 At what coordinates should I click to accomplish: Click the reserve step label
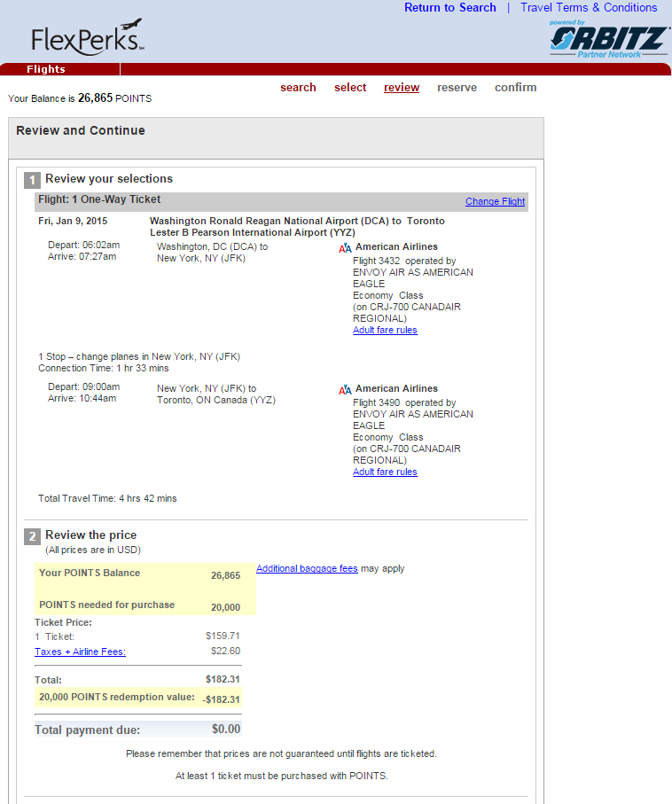pyautogui.click(x=457, y=88)
